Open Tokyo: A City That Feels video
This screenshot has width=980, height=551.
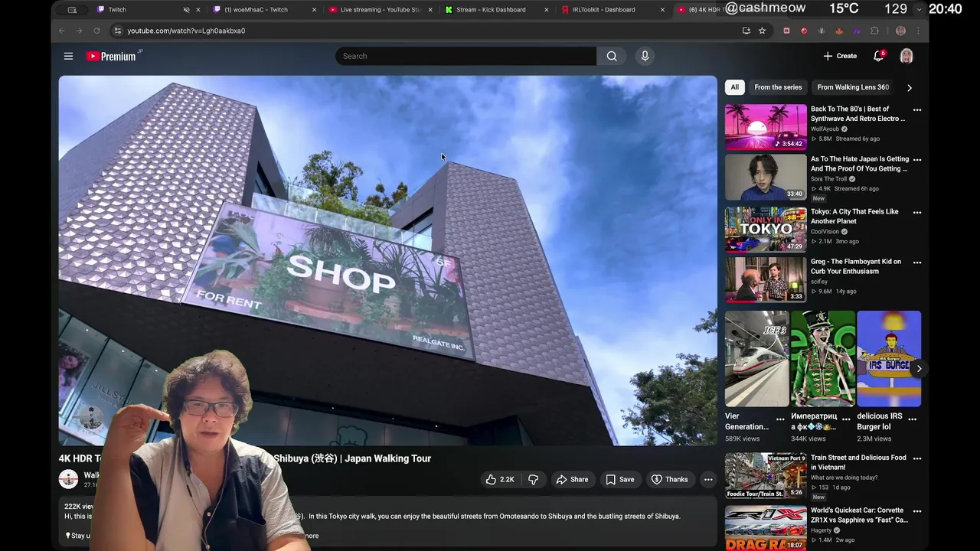[x=854, y=217]
